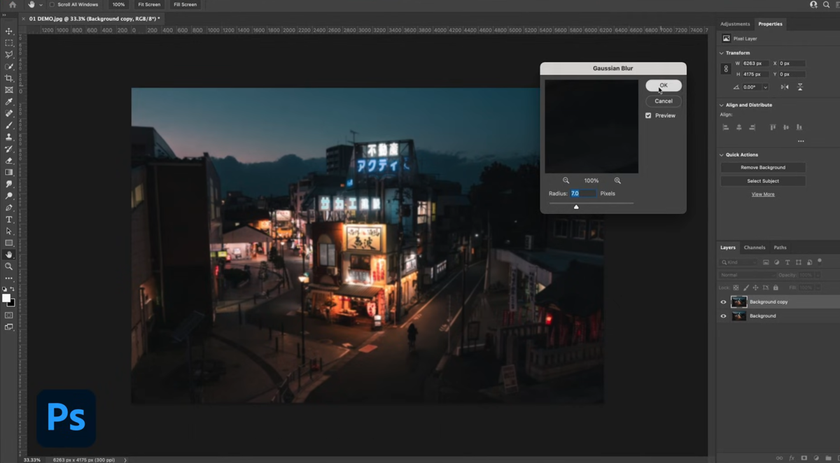Select the Rectangle shape tool
The image size is (840, 463).
pos(9,243)
